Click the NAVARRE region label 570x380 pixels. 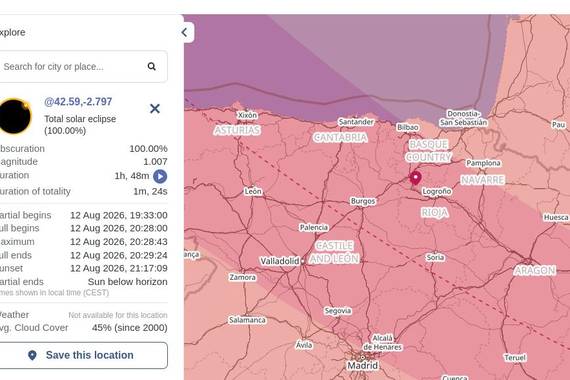pos(483,180)
